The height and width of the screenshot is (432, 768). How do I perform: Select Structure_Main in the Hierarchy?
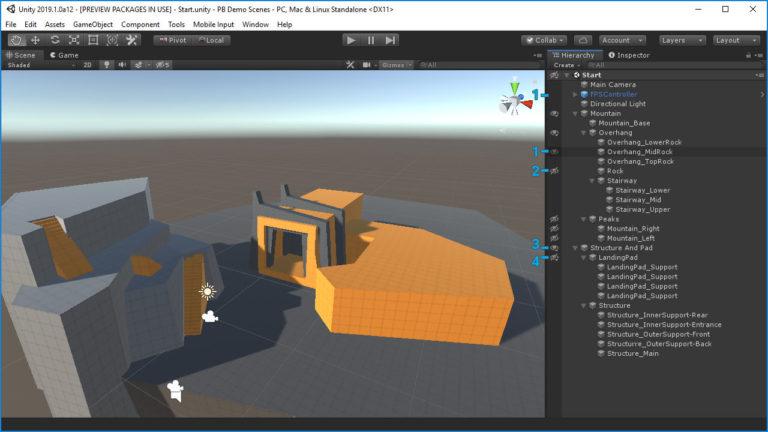[632, 354]
